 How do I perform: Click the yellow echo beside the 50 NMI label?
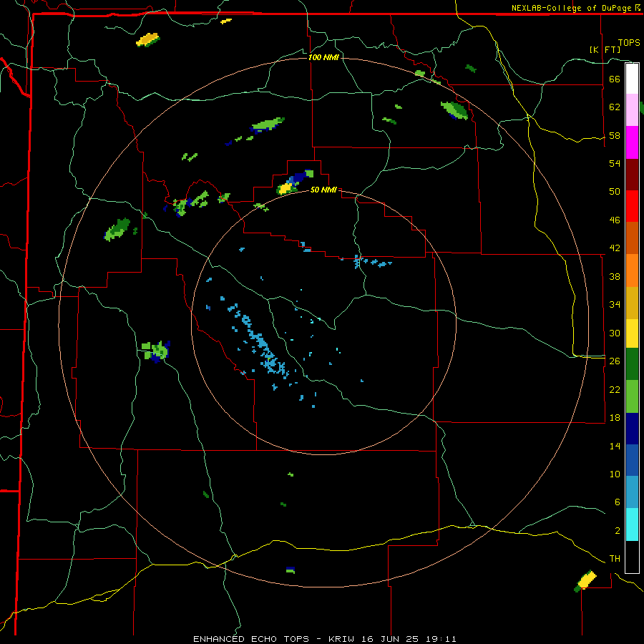point(285,188)
